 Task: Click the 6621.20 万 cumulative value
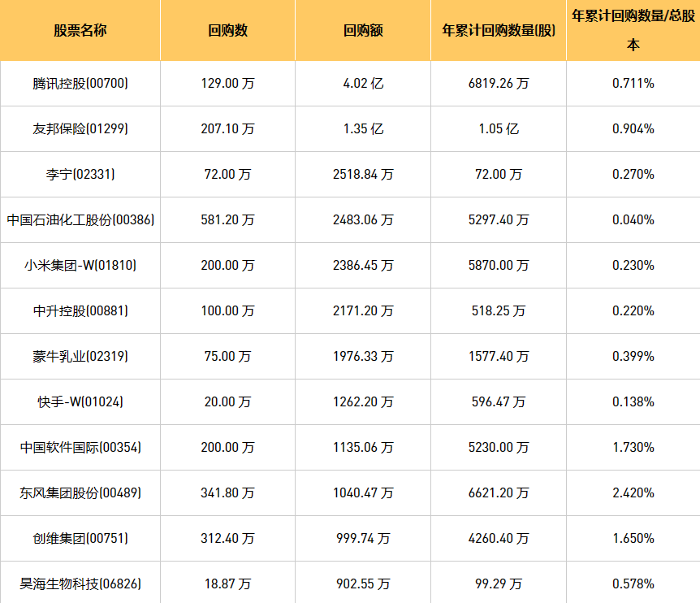[499, 493]
